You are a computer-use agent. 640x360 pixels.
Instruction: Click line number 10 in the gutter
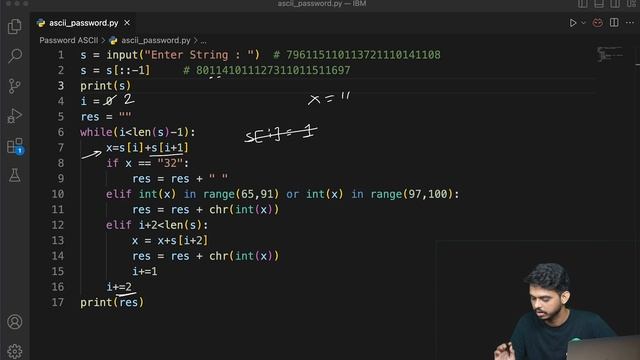tap(58, 194)
